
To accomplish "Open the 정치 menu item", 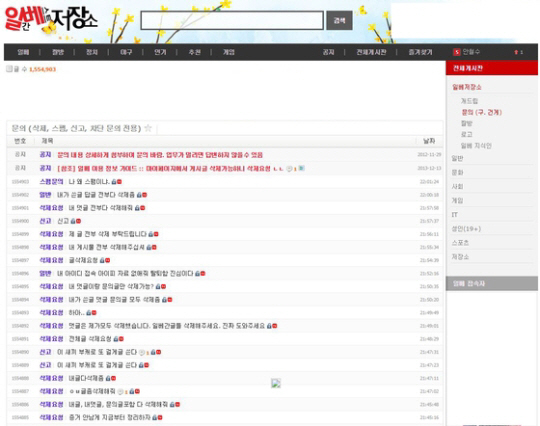I will pyautogui.click(x=92, y=52).
